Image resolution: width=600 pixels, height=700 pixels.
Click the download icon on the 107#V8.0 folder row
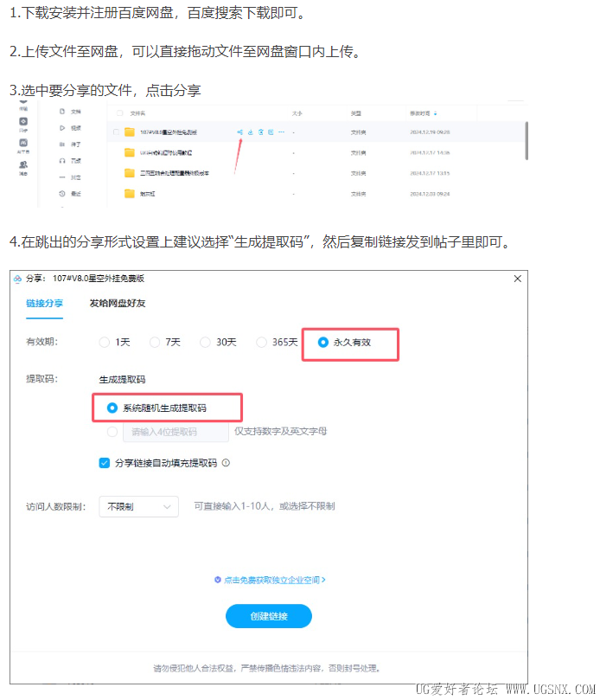(250, 132)
